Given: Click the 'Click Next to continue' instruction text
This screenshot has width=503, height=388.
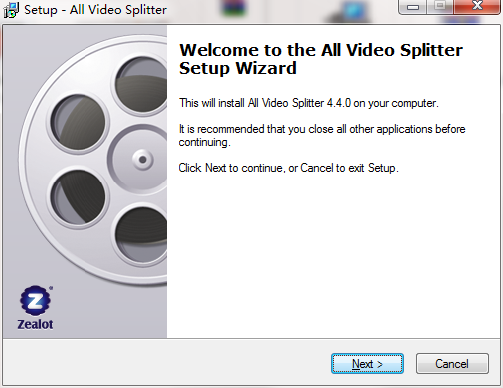Looking at the screenshot, I should pyautogui.click(x=289, y=168).
